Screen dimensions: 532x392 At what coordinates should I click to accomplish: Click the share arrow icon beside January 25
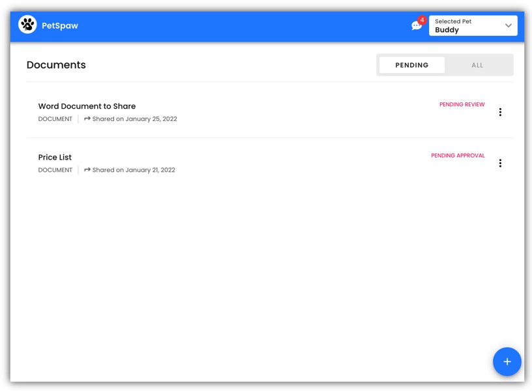point(87,119)
